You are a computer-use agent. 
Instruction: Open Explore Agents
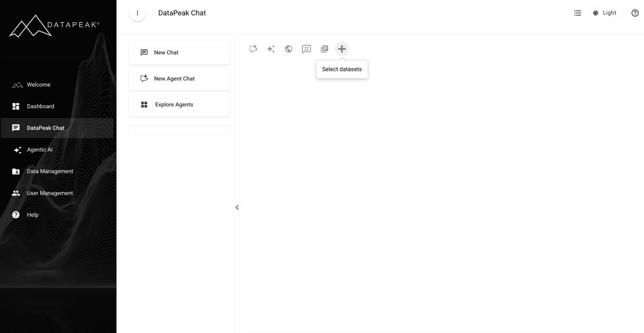179,104
